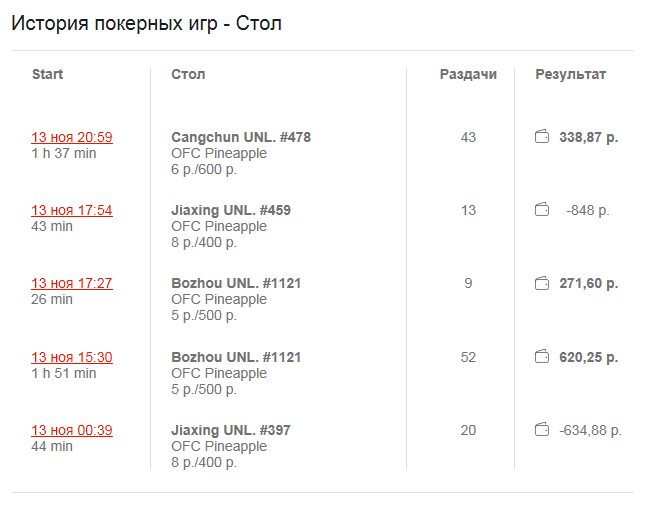Image resolution: width=653 pixels, height=532 pixels.
Task: Click the 43 hands count cell
Action: (468, 137)
